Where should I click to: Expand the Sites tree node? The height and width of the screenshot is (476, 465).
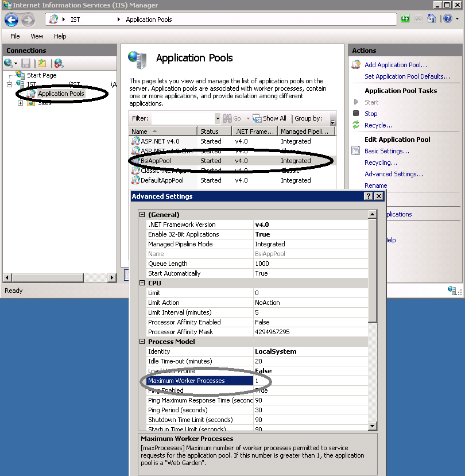point(20,103)
